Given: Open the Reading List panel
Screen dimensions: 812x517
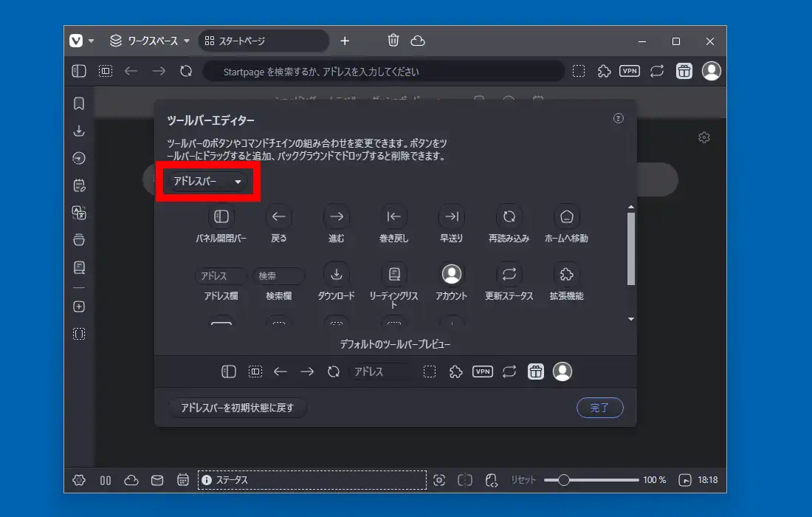Looking at the screenshot, I should [x=79, y=267].
